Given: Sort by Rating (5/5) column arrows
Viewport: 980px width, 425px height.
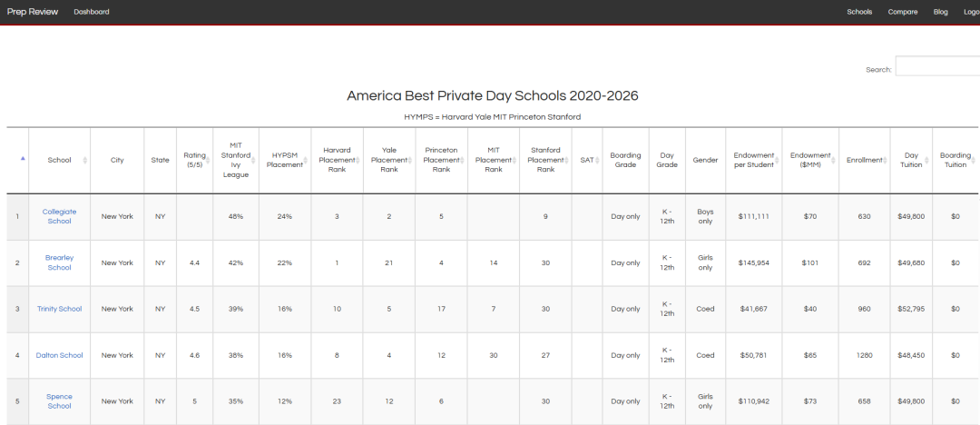Looking at the screenshot, I should coord(208,160).
